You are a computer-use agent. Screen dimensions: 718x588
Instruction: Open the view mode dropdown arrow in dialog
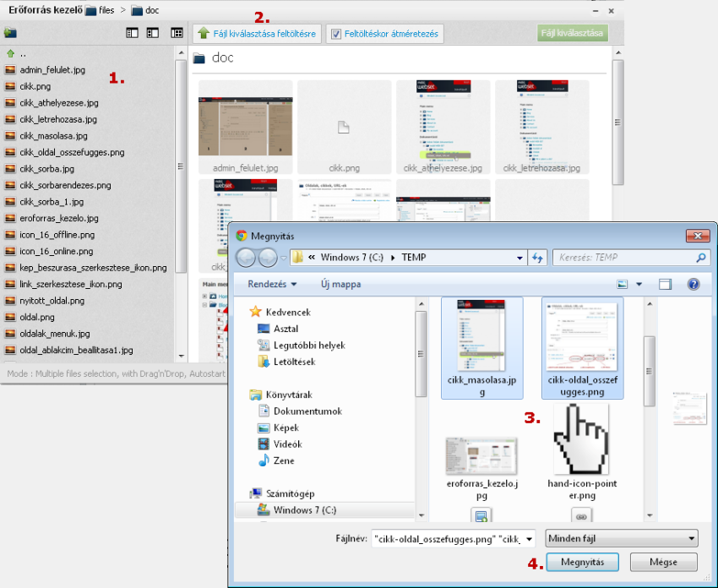click(x=639, y=285)
